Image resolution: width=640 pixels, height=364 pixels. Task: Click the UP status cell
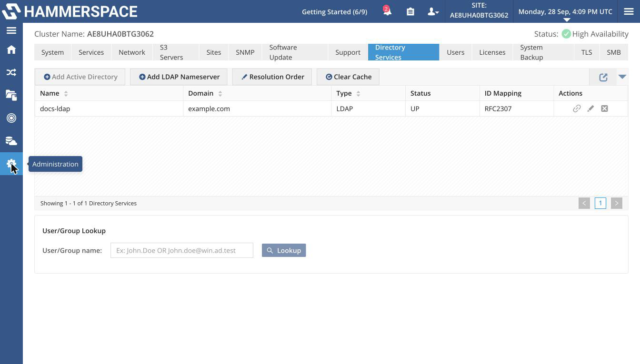[x=442, y=108]
